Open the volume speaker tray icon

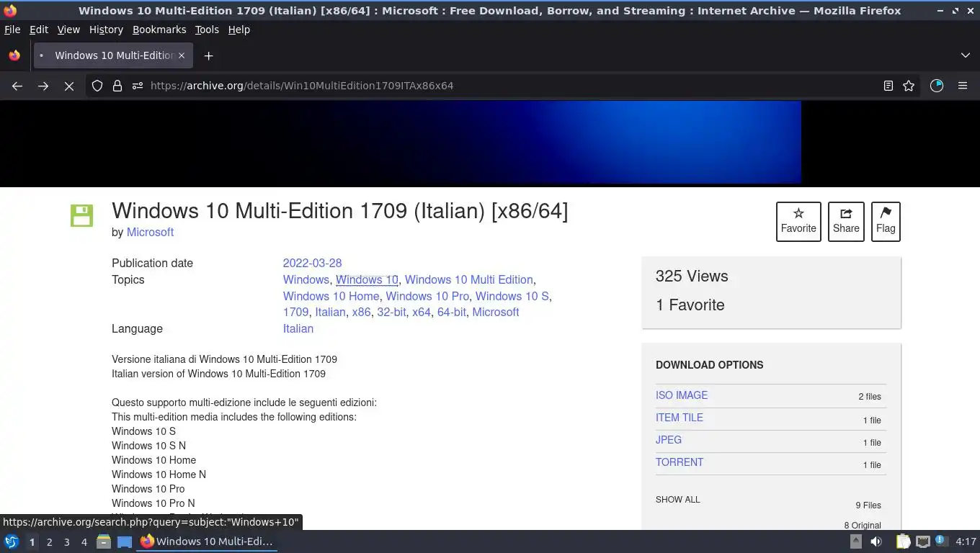[876, 541]
